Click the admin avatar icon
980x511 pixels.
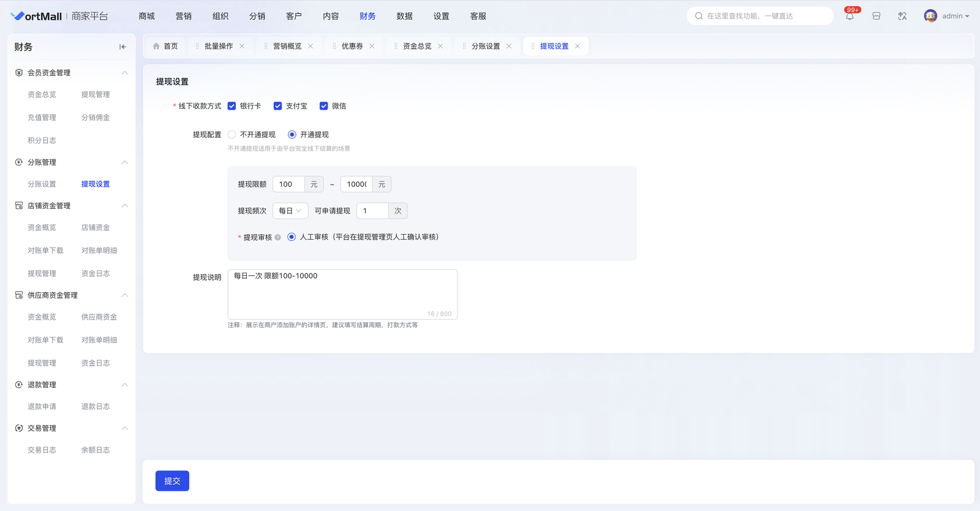(930, 17)
